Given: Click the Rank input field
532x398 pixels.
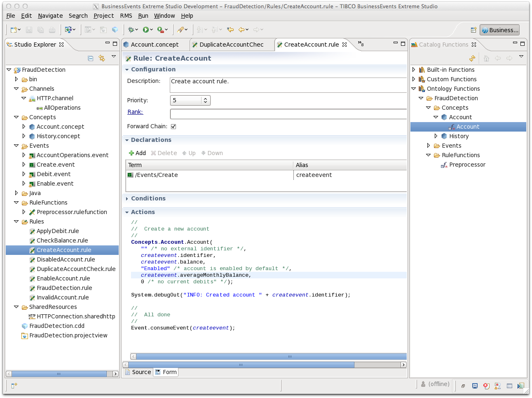Looking at the screenshot, I should coord(288,114).
